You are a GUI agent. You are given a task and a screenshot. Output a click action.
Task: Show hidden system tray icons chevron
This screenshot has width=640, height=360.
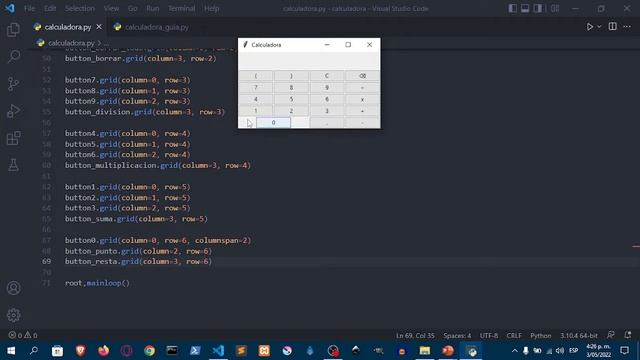point(515,351)
